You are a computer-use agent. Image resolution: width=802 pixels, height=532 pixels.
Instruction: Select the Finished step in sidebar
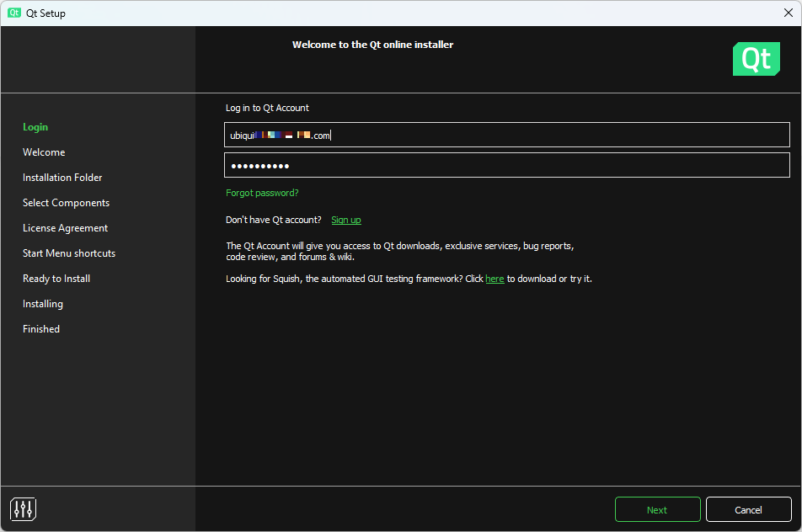click(41, 329)
